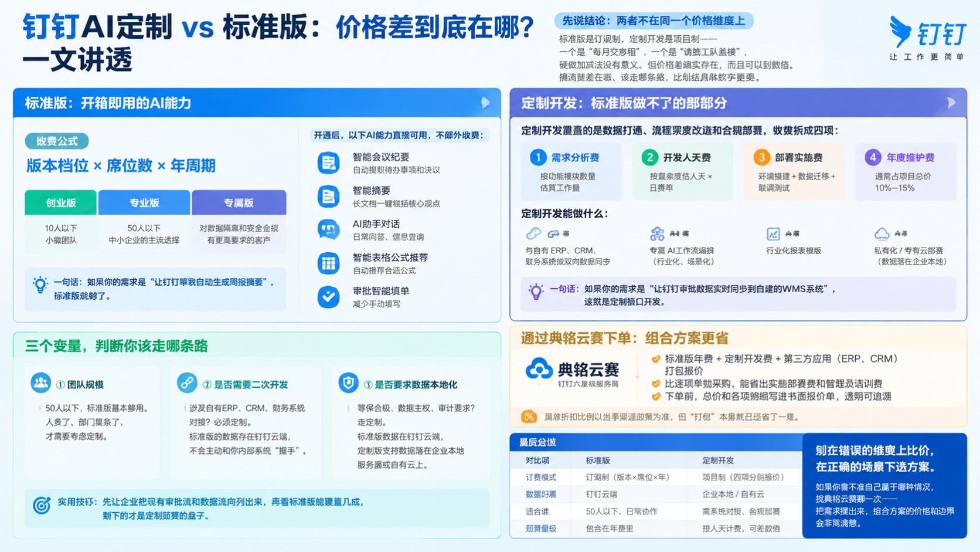
Task: Click the 三个变量 section heading
Action: (x=116, y=346)
